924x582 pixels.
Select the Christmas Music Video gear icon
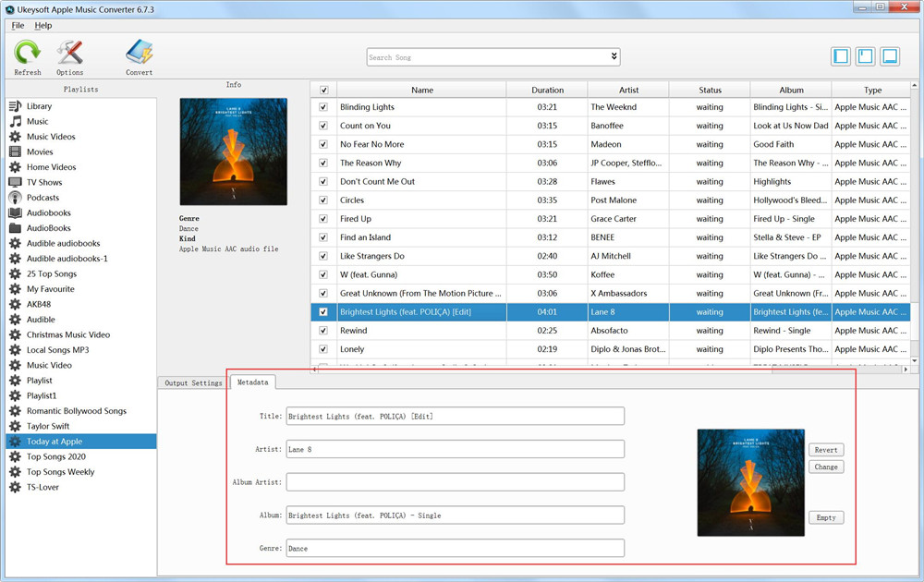coord(16,334)
